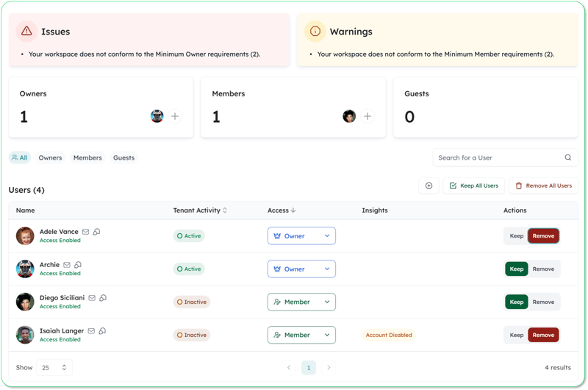Select the All filter tab
The width and height of the screenshot is (588, 390).
click(x=20, y=157)
